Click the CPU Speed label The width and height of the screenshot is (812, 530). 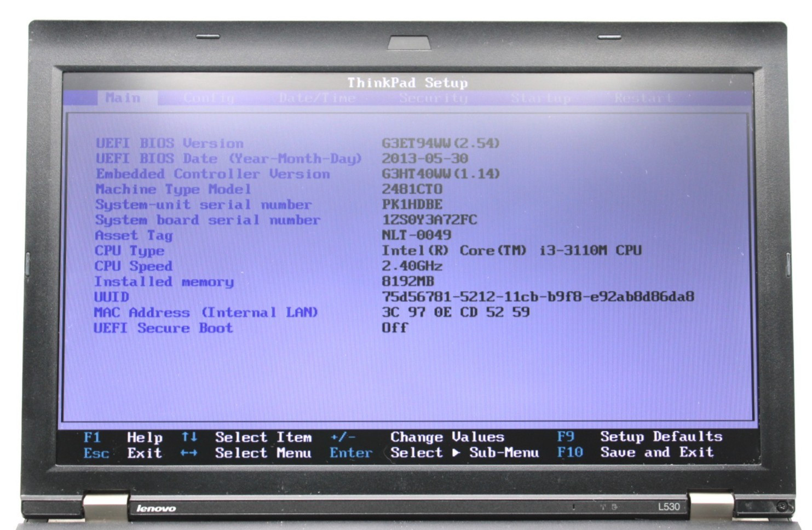134,266
